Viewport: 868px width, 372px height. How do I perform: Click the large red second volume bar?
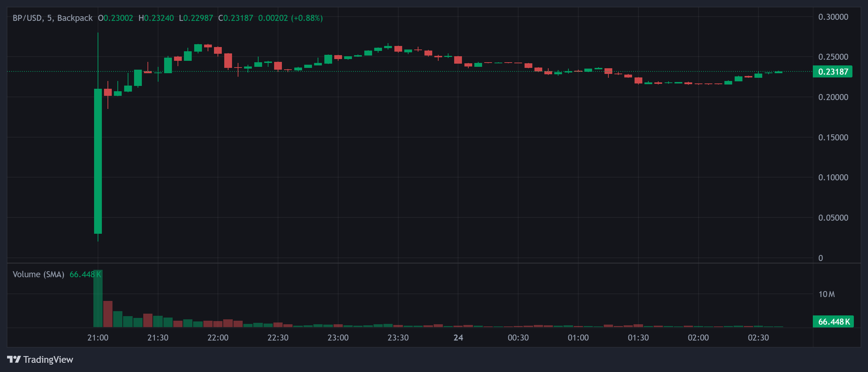coord(108,314)
